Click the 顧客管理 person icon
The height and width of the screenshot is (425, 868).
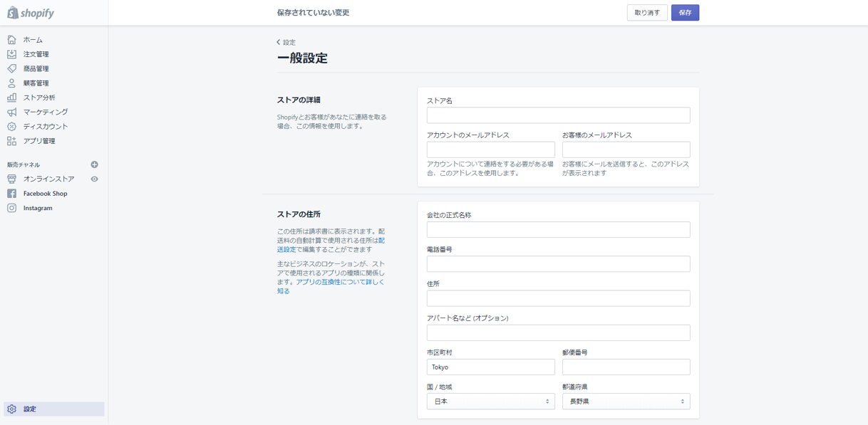11,83
